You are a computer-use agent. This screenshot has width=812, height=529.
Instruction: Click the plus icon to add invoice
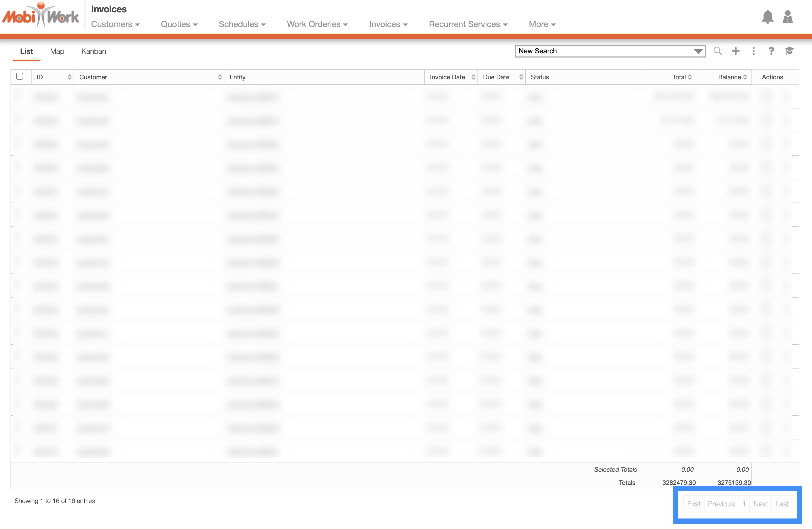click(736, 51)
